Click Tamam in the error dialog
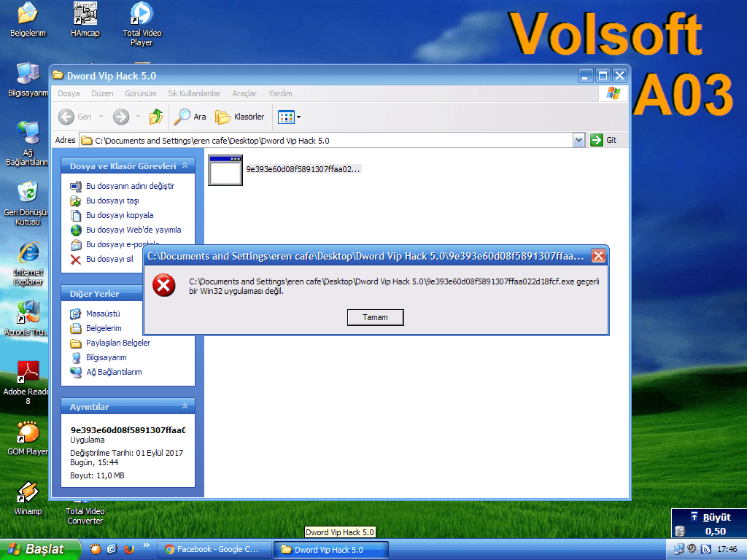 click(x=375, y=317)
